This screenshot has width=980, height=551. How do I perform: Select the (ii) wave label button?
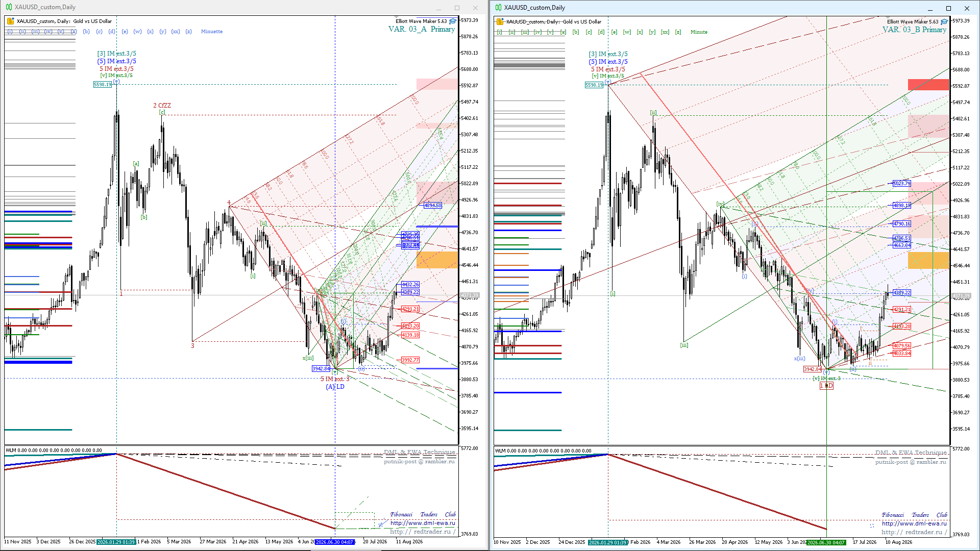pyautogui.click(x=22, y=32)
